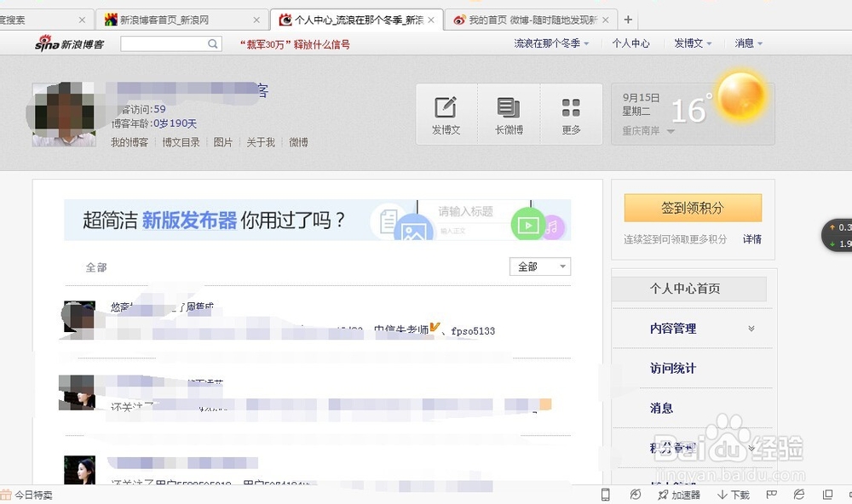
Task: Open the 加速器 accelerator in the status bar
Action: (679, 495)
